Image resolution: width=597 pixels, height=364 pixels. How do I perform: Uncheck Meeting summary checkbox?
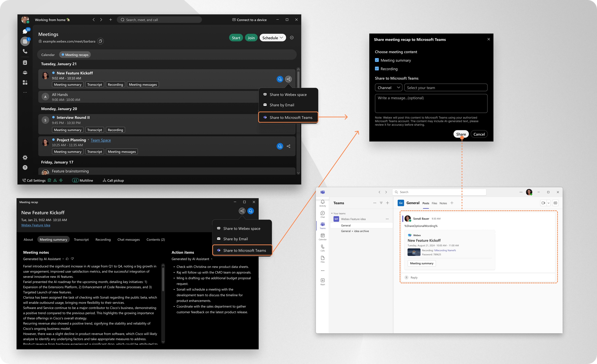377,60
